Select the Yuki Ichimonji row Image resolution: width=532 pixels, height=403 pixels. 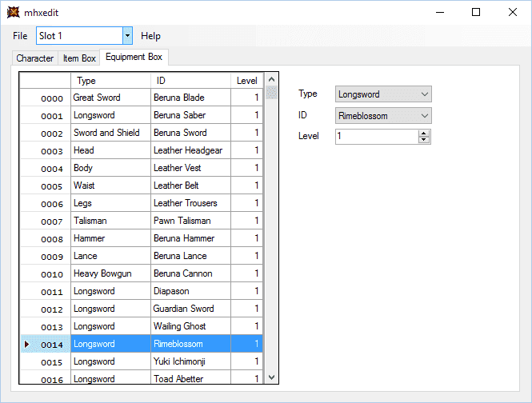click(x=141, y=361)
